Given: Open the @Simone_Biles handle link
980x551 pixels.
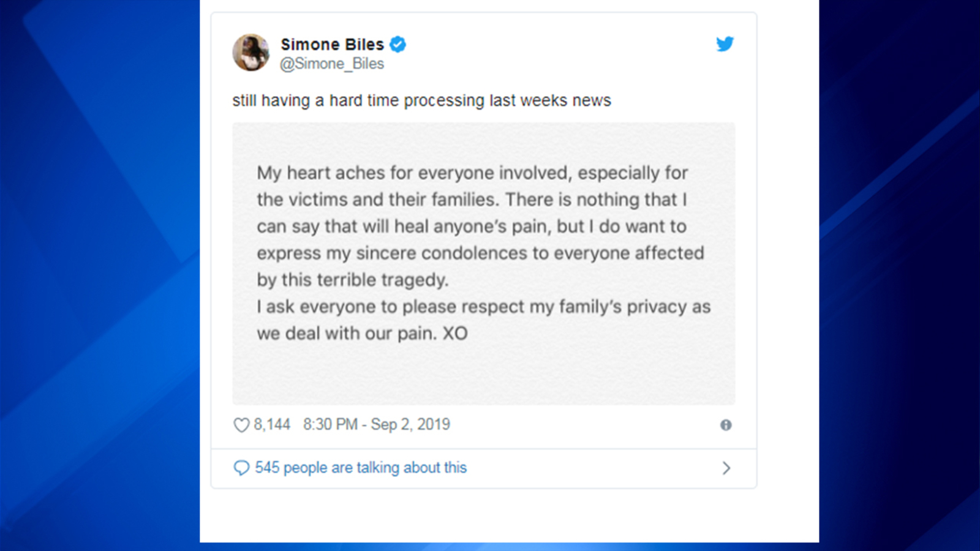Looking at the screenshot, I should click(x=332, y=64).
